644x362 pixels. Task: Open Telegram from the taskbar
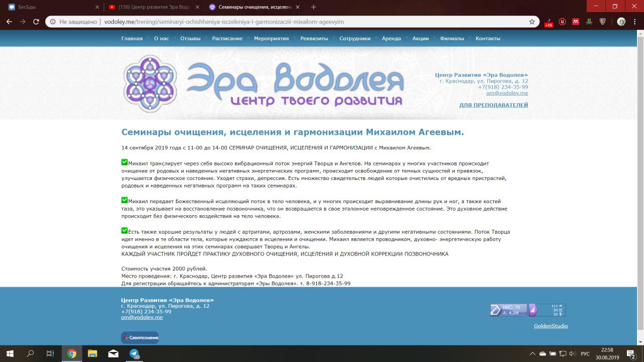point(134,353)
